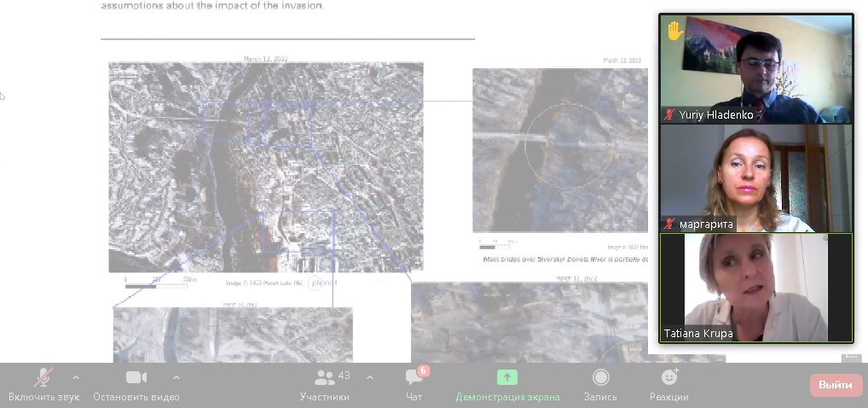Viewport: 868px width, 408px height.
Task: Click main satellite map image in shared document
Action: [x=266, y=166]
